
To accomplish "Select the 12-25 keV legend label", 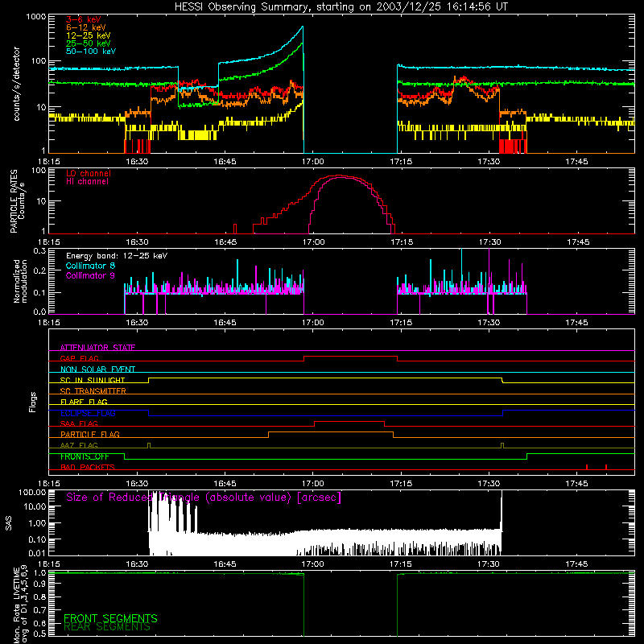I will click(x=89, y=35).
